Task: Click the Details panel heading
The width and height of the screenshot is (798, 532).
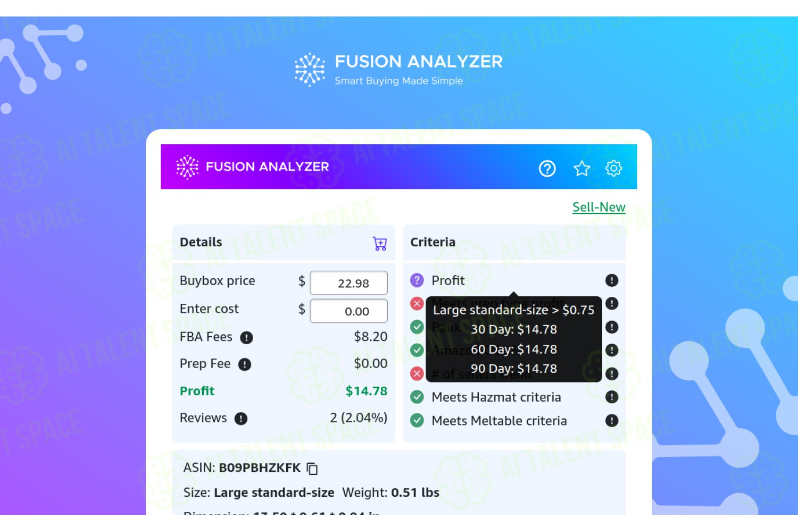Action: pos(201,242)
